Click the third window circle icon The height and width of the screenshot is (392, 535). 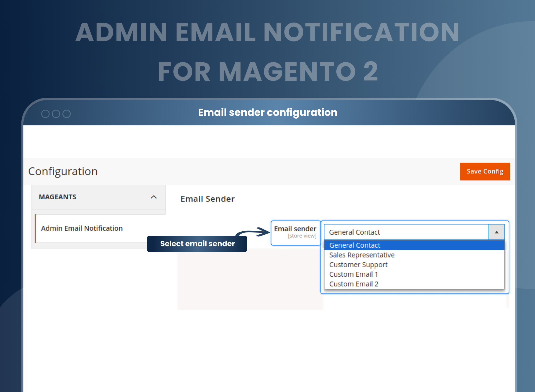67,114
